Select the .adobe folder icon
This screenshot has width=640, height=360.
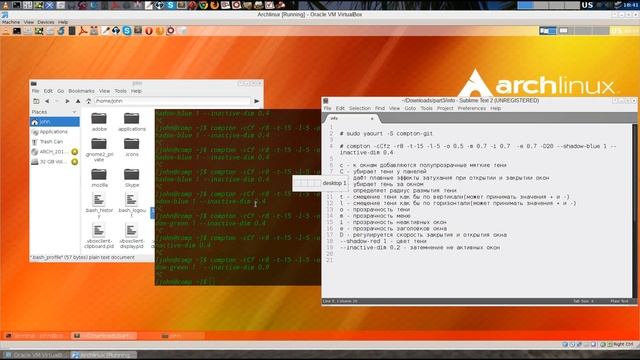tap(99, 118)
